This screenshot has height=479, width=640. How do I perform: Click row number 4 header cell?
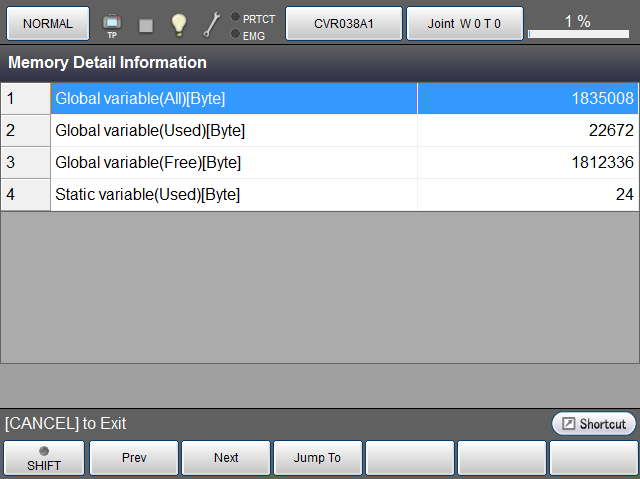25,195
